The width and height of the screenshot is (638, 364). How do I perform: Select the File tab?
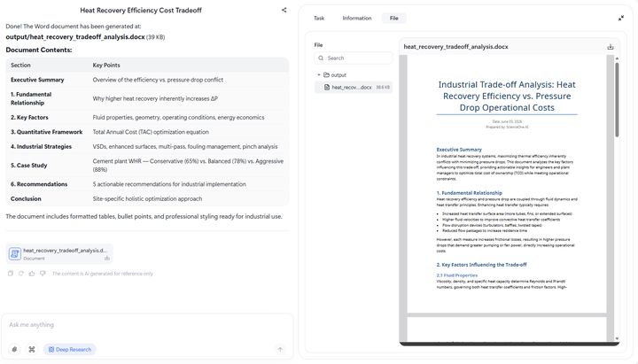(x=393, y=18)
